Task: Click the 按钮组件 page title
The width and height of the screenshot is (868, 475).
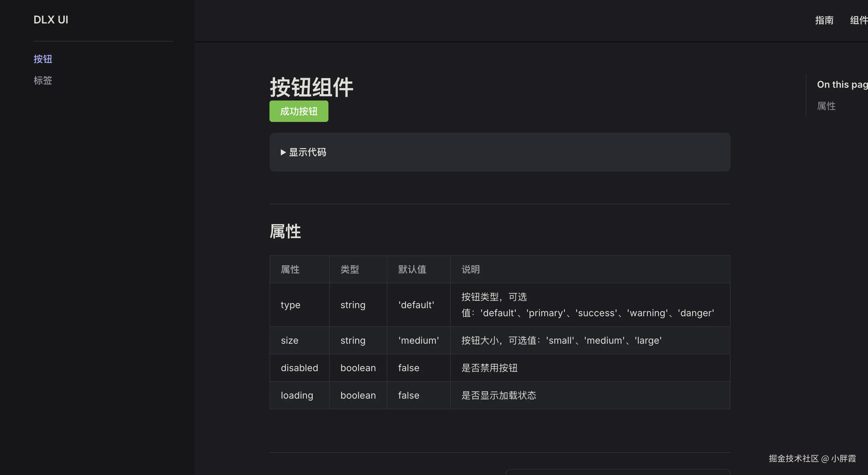Action: click(x=311, y=87)
